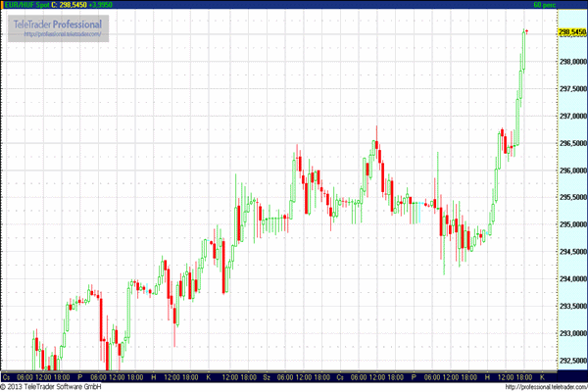This screenshot has width=588, height=392.
Task: Click the 295,0000 price axis label
Action: [571, 224]
